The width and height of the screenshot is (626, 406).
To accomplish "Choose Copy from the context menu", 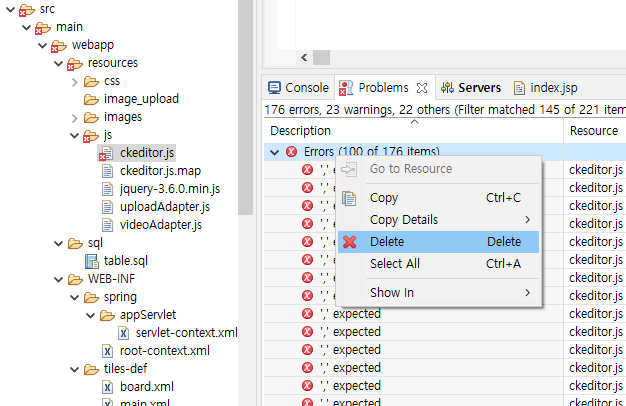I will pyautogui.click(x=438, y=198).
